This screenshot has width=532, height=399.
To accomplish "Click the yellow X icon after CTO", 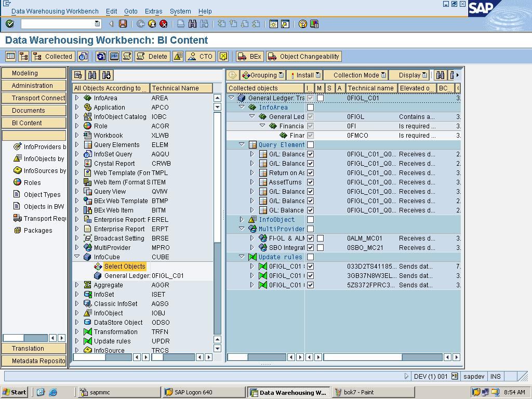I will point(223,56).
